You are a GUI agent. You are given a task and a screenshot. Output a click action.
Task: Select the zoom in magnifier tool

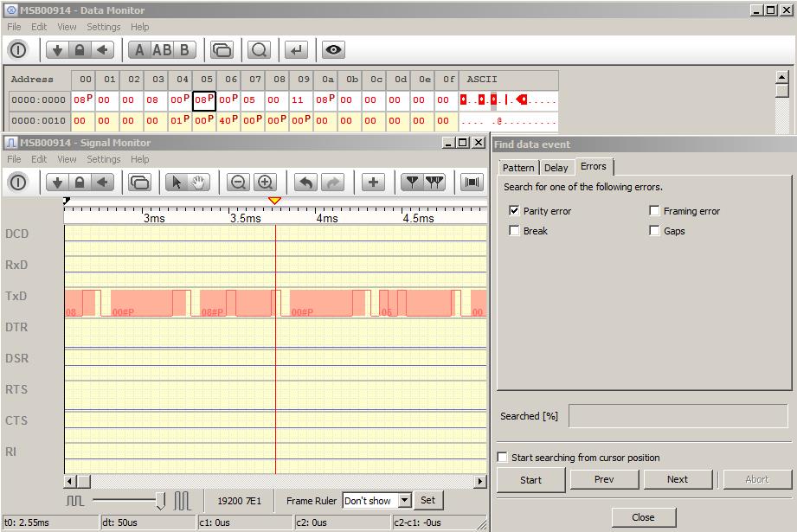pos(264,183)
